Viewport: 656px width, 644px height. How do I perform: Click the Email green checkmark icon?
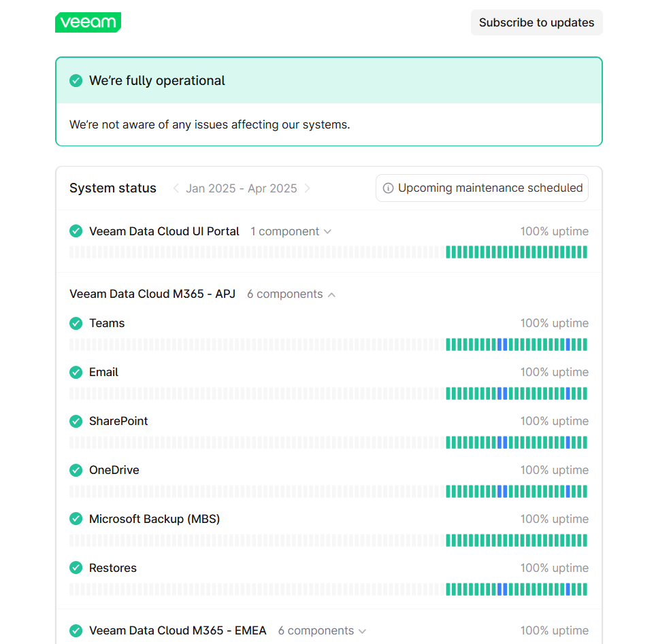76,372
